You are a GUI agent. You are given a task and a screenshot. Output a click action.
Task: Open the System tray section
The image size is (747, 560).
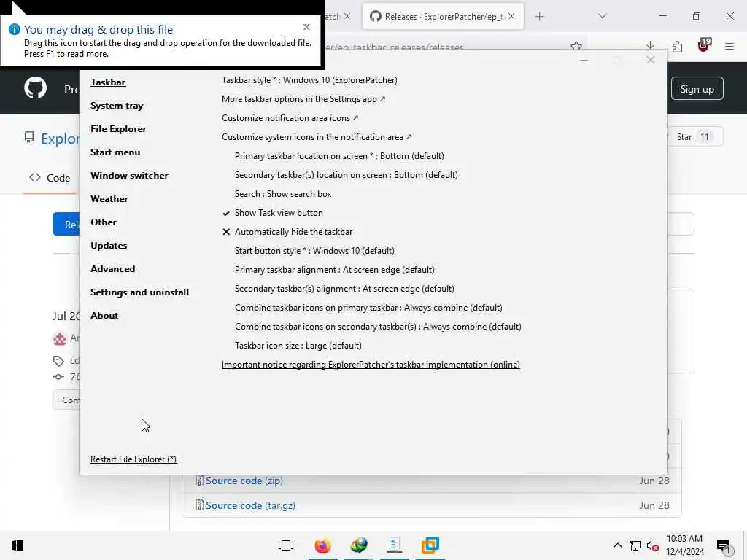point(117,105)
